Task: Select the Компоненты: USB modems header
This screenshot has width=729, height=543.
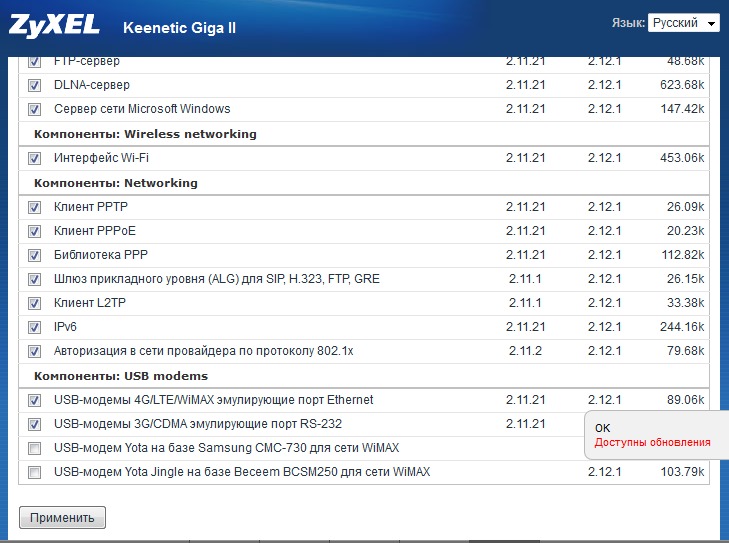Action: [121, 376]
